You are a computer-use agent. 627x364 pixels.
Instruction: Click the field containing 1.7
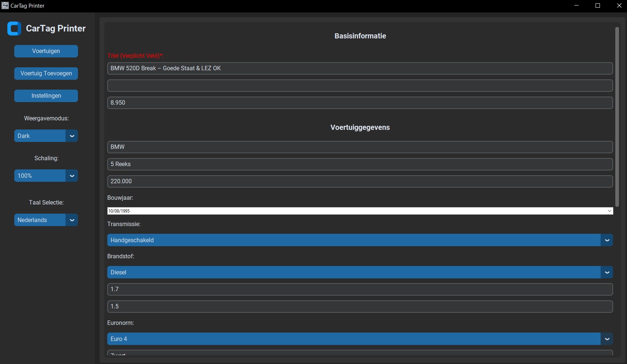tap(360, 289)
